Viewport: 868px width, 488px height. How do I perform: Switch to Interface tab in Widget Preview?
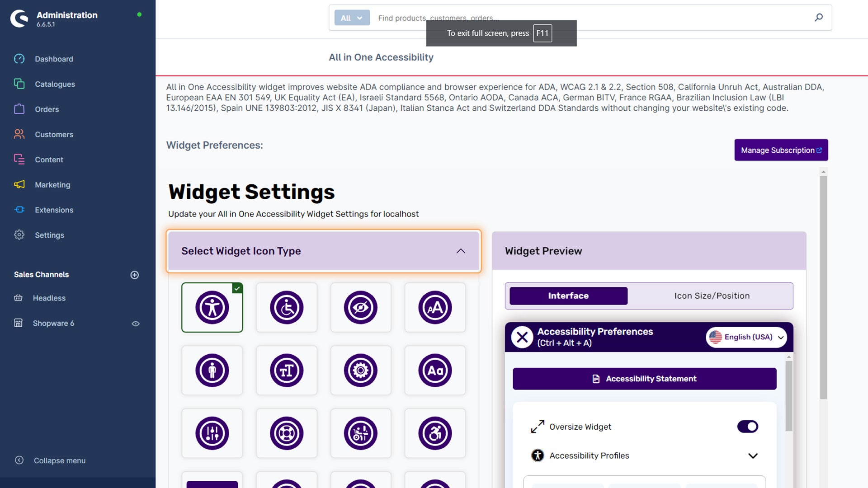pos(568,296)
